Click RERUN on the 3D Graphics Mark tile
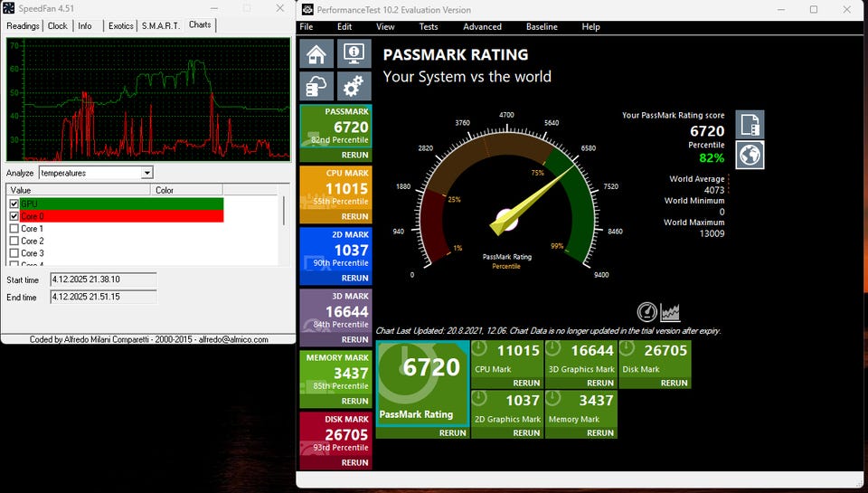This screenshot has width=868, height=493. tap(600, 383)
